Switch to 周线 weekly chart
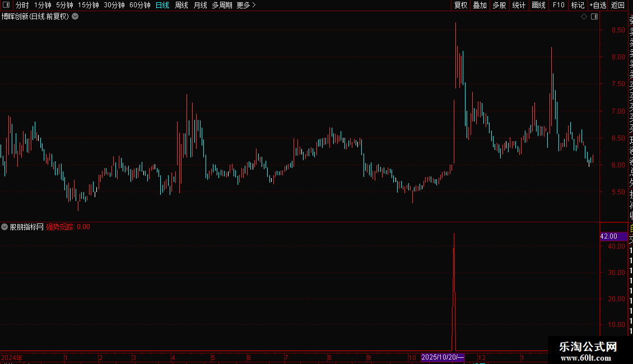633x364 pixels. click(181, 5)
